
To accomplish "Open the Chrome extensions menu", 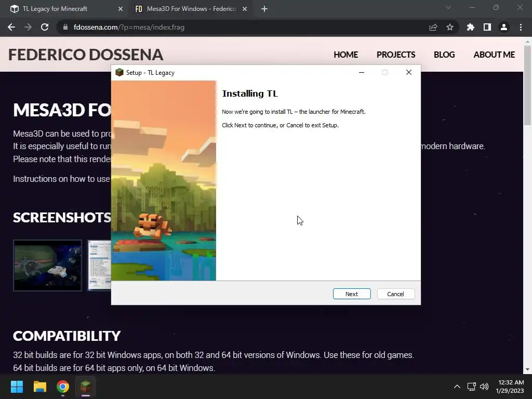I will click(x=470, y=27).
